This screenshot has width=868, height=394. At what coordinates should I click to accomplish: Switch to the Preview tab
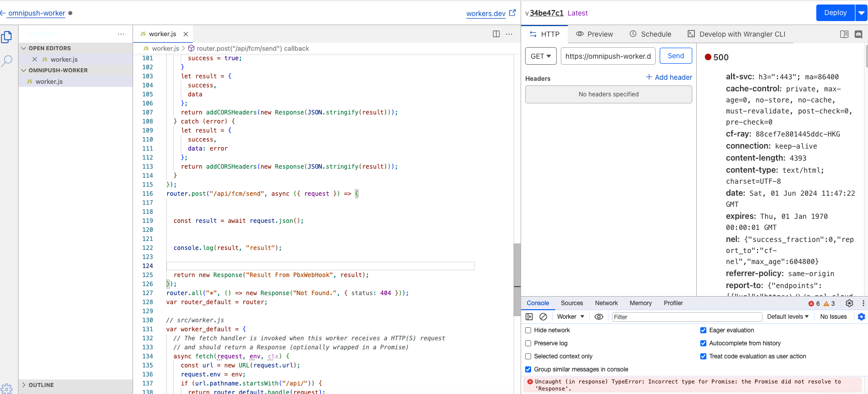594,34
